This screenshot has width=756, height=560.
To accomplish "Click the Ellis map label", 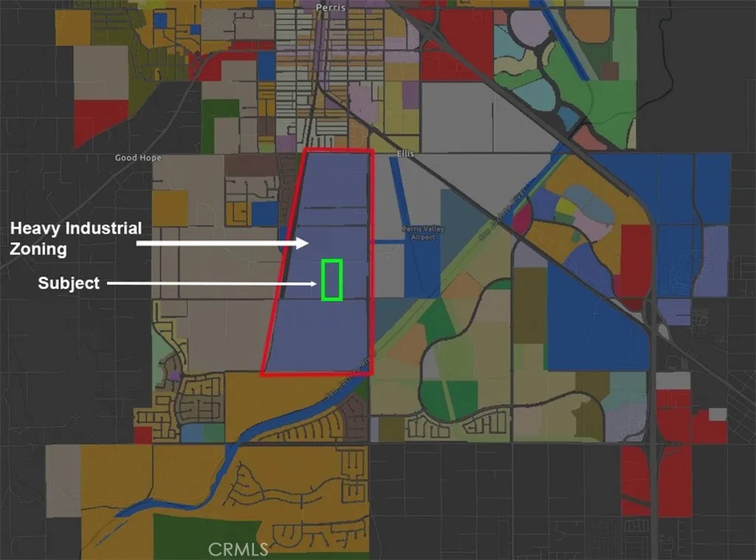I will point(406,153).
